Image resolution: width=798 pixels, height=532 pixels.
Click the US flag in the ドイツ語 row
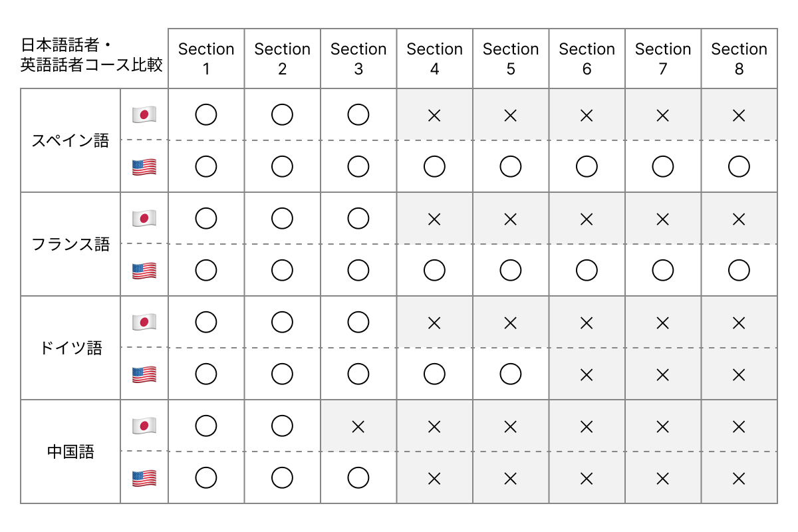144,374
